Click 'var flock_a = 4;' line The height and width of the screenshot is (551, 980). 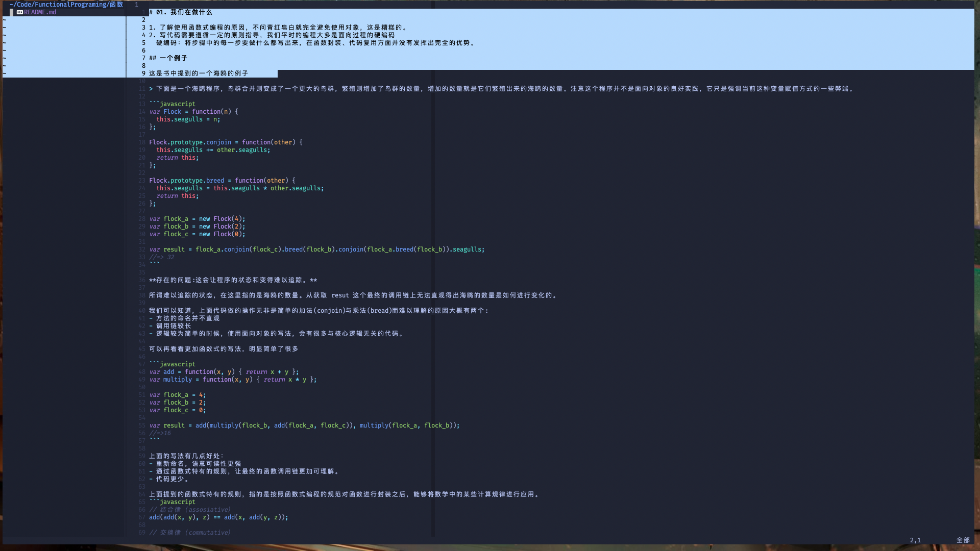click(x=178, y=395)
